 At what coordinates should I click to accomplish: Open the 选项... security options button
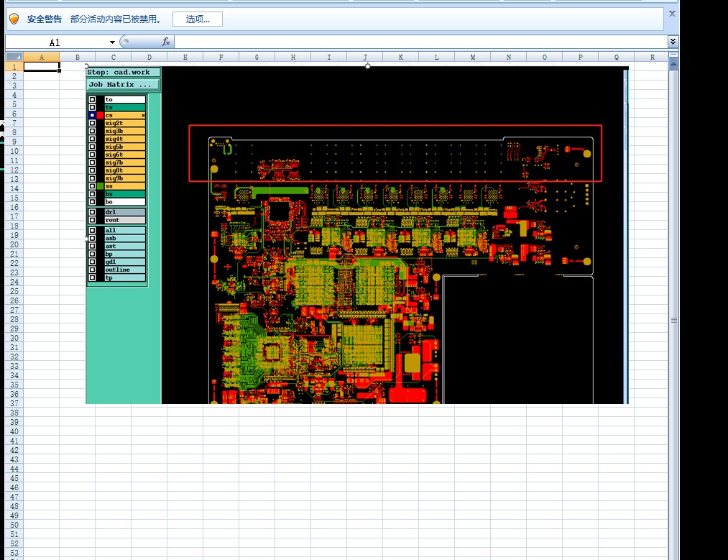tap(198, 19)
